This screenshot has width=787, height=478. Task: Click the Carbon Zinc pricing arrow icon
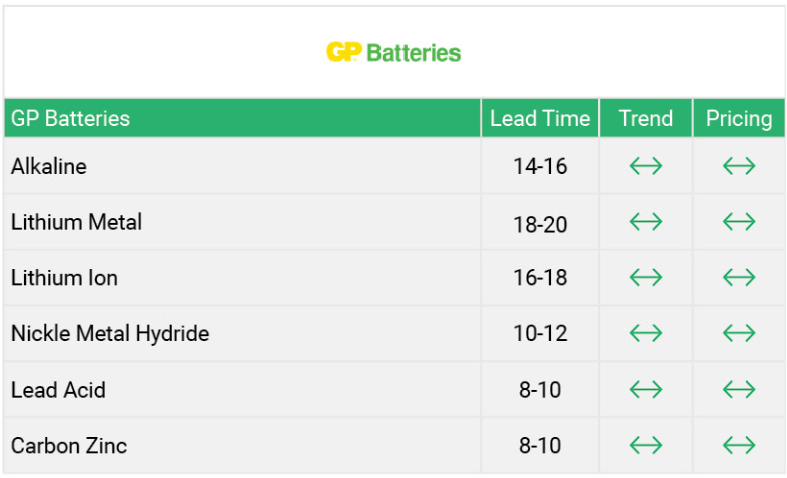739,445
